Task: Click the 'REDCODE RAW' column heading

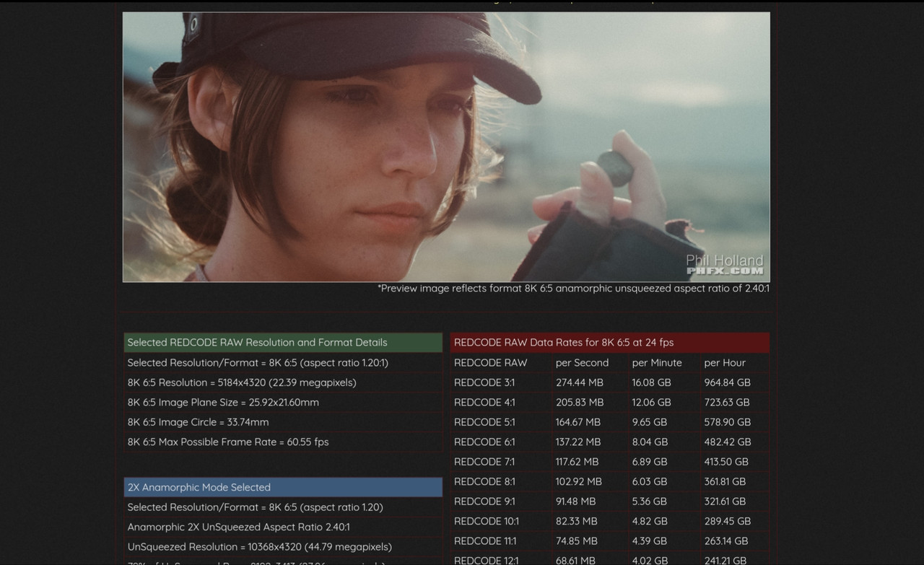Action: (491, 363)
